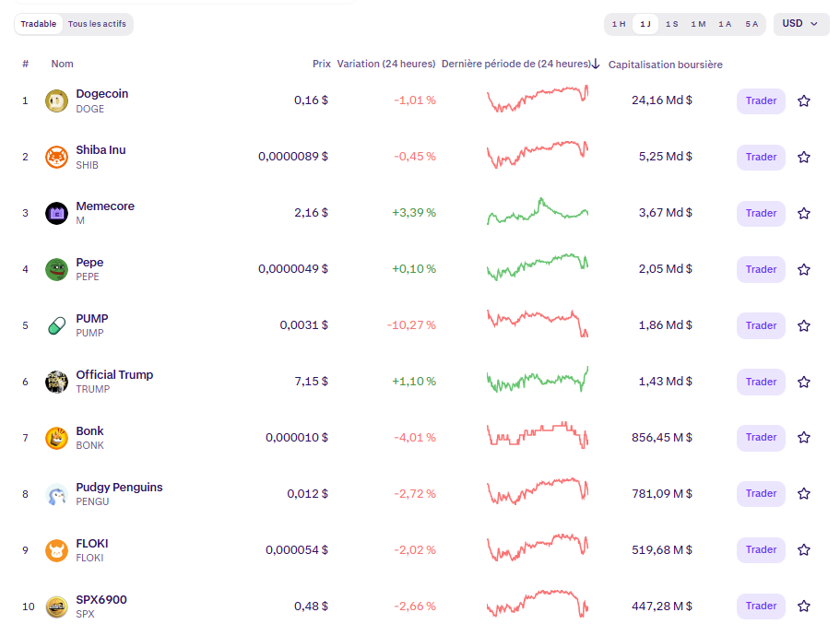This screenshot has height=636, width=840.
Task: Toggle the star next to Pepe
Action: [x=803, y=269]
